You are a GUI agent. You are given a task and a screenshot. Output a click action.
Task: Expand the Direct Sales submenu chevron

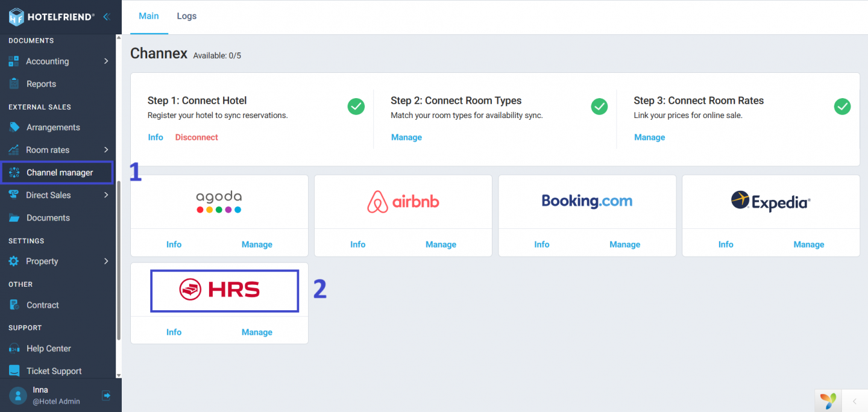coord(106,195)
